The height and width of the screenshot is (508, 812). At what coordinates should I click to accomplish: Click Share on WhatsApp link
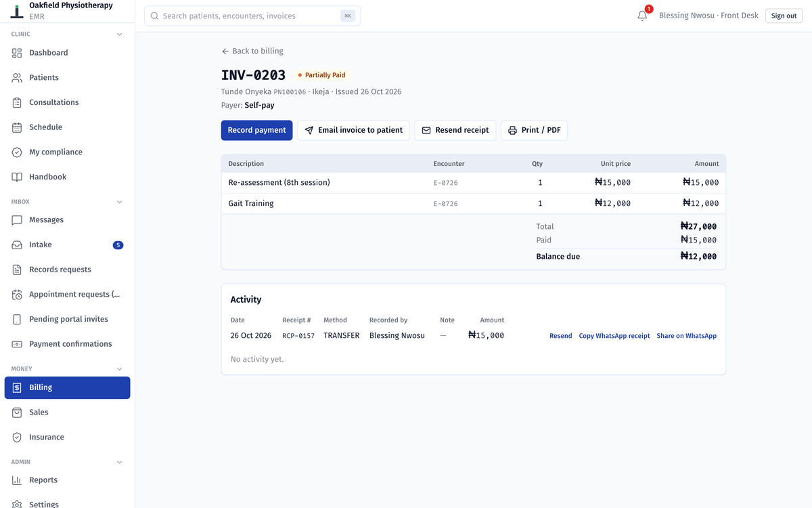[686, 336]
